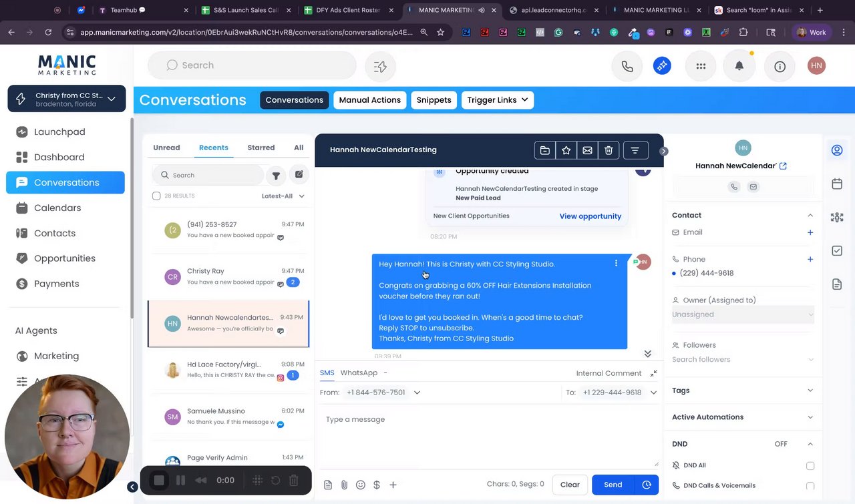Check the DND All checkbox
Image resolution: width=855 pixels, height=504 pixels.
click(810, 466)
